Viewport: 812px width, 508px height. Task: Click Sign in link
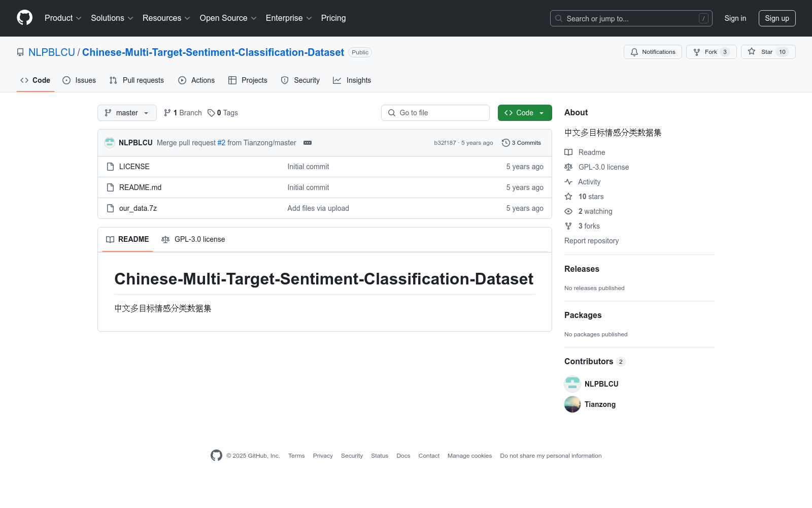click(735, 18)
